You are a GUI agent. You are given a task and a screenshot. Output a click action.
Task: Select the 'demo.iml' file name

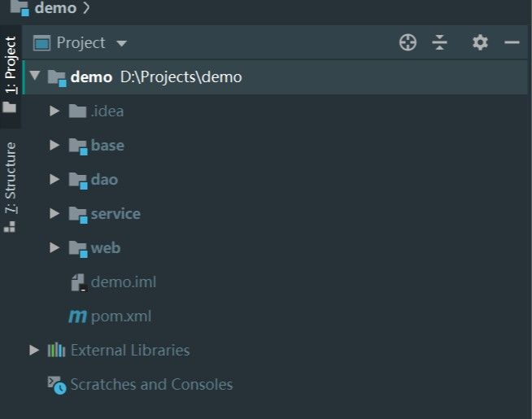(x=124, y=282)
